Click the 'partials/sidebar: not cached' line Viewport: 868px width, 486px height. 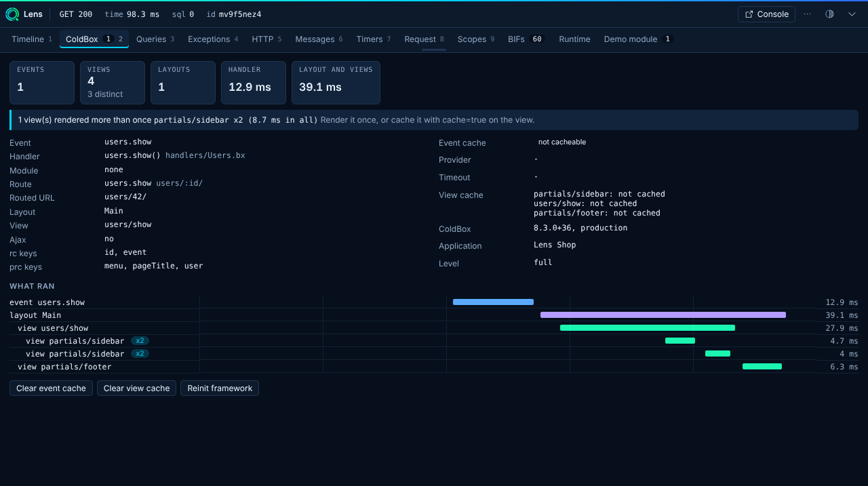coord(599,194)
